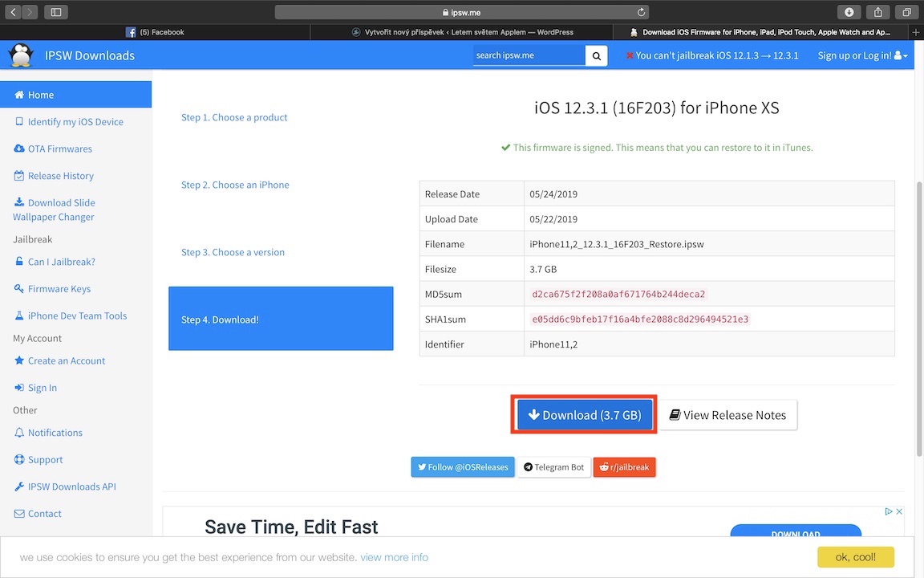Go forward using Safari's forward arrow
The width and height of the screenshot is (924, 578).
click(x=30, y=12)
